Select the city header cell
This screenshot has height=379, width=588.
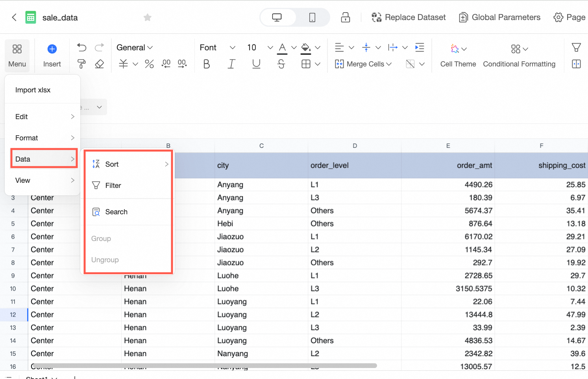pyautogui.click(x=261, y=166)
